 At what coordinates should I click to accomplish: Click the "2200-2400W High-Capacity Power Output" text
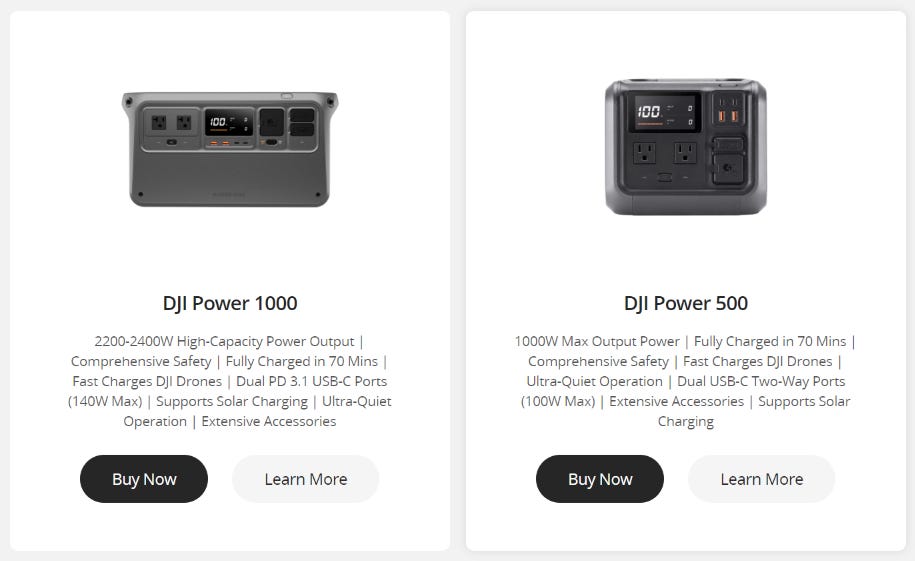click(224, 341)
